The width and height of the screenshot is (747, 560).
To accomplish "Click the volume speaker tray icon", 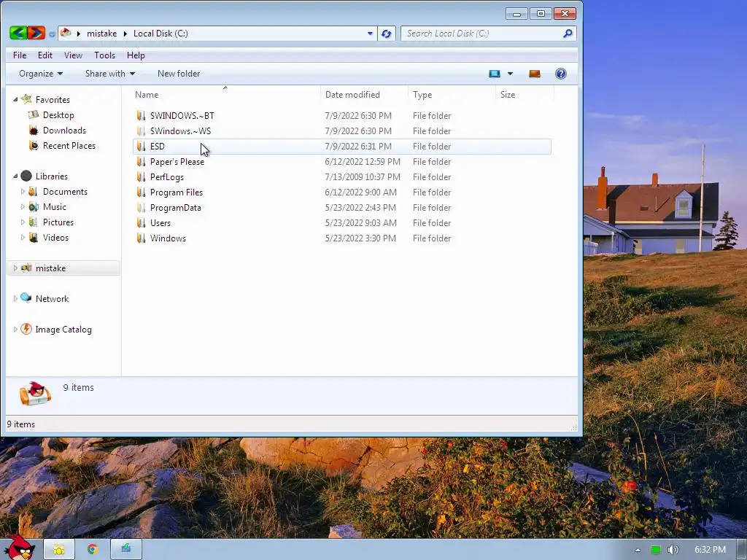I will click(673, 550).
